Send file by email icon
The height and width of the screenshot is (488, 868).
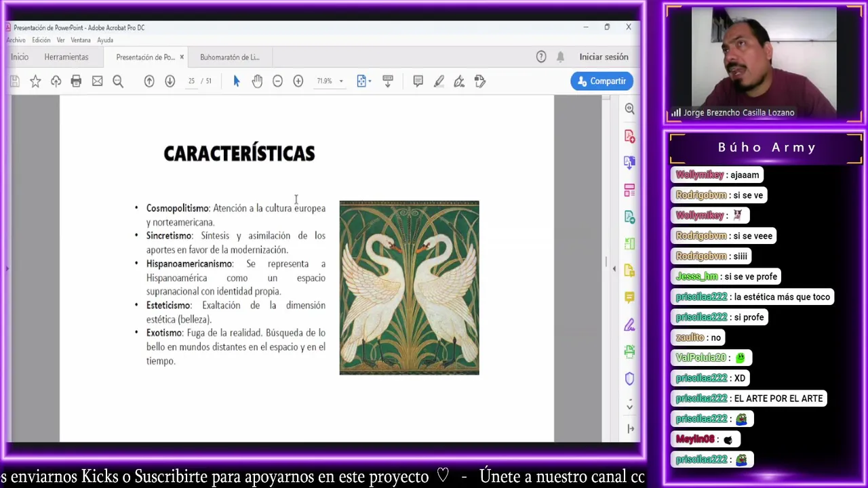pyautogui.click(x=97, y=81)
